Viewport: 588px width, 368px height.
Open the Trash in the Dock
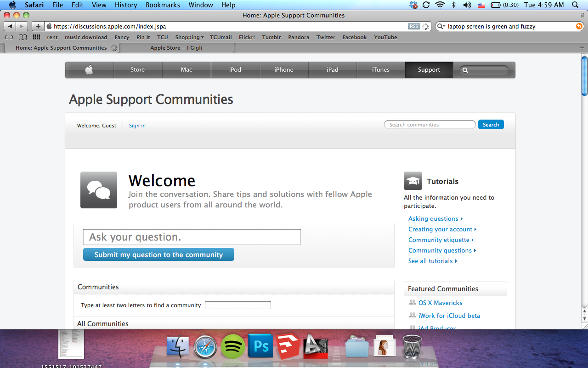[412, 345]
